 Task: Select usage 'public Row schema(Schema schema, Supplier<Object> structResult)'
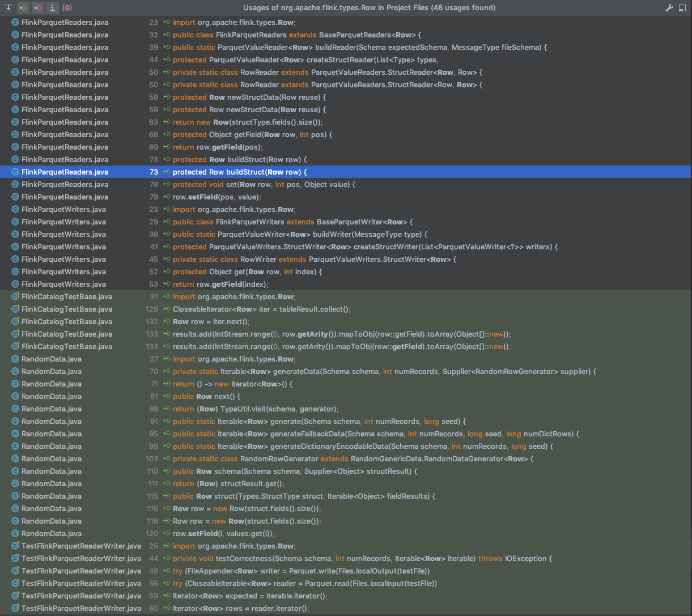(295, 471)
